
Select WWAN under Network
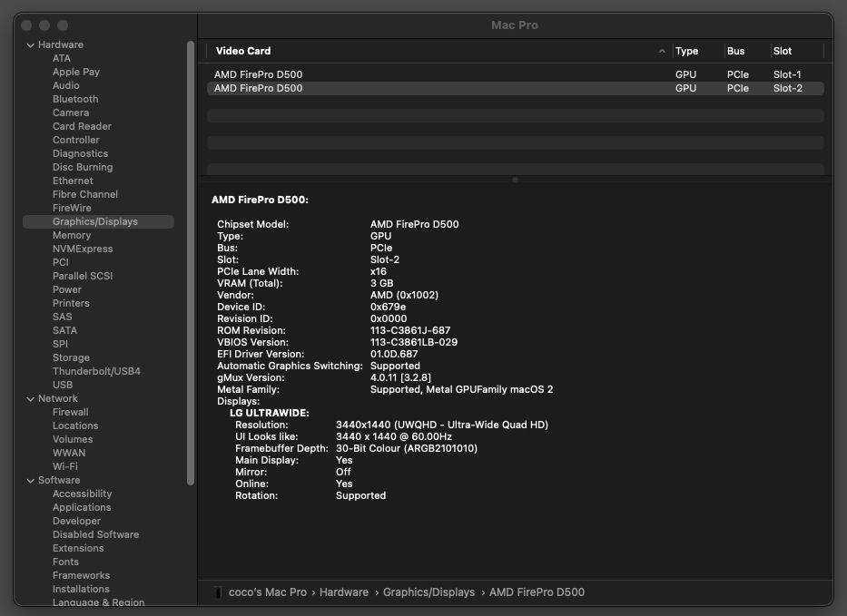[69, 453]
